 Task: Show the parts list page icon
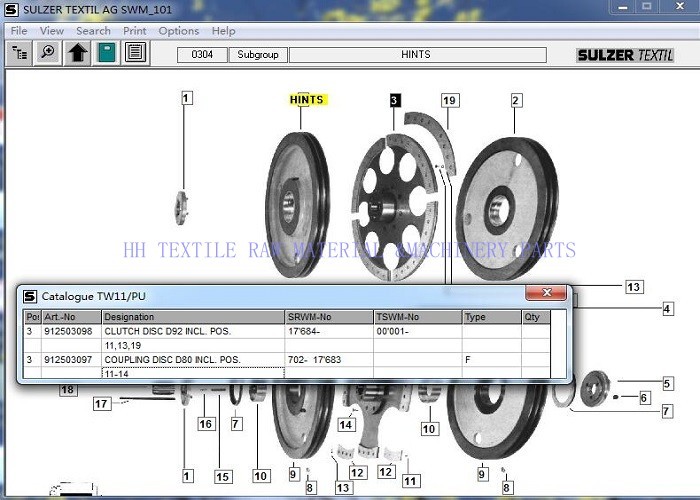(x=135, y=53)
